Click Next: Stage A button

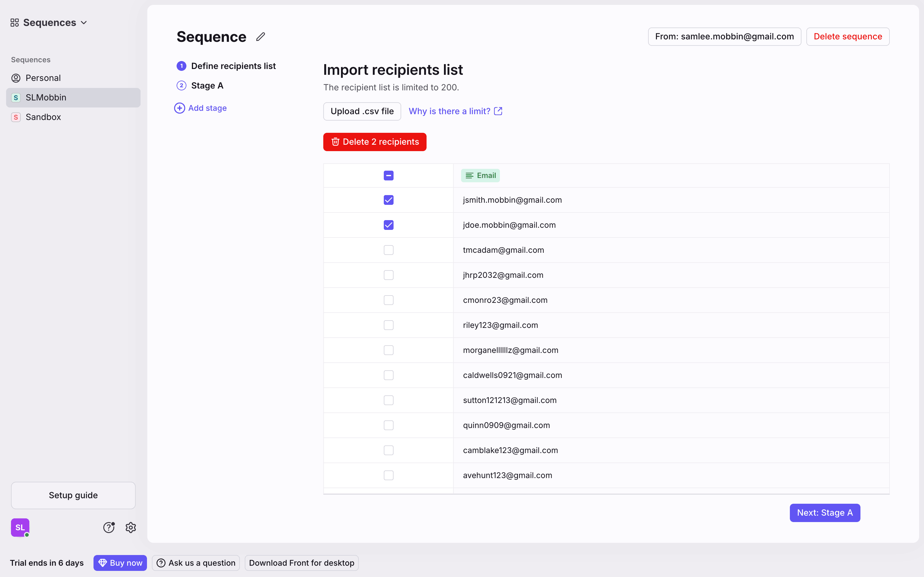click(825, 513)
